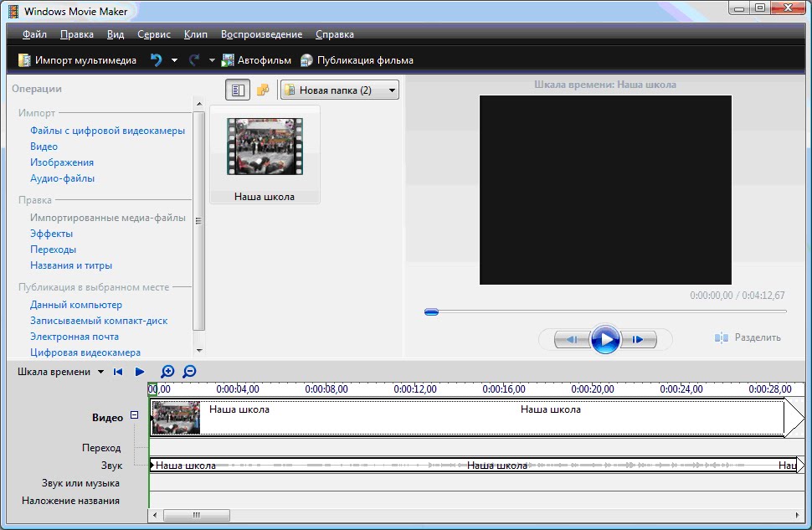This screenshot has width=812, height=530.
Task: Expand the Undo history dropdown arrow
Action: tap(174, 60)
